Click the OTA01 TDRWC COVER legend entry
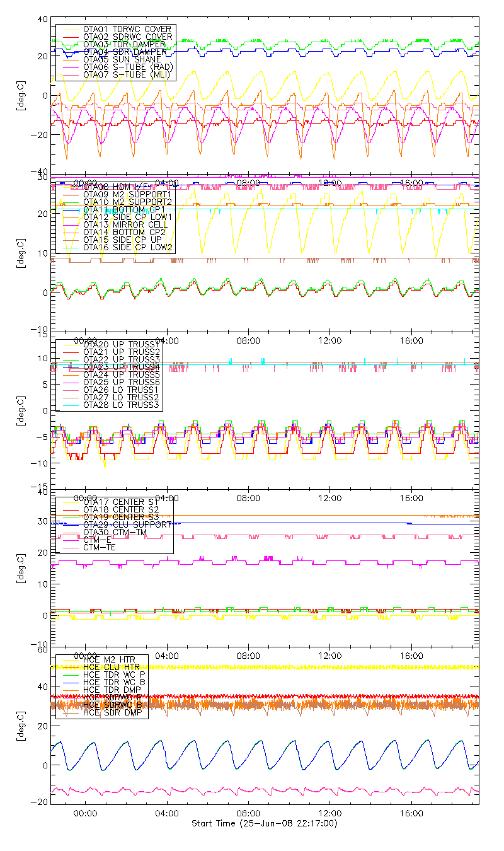The width and height of the screenshot is (504, 851). 127,30
